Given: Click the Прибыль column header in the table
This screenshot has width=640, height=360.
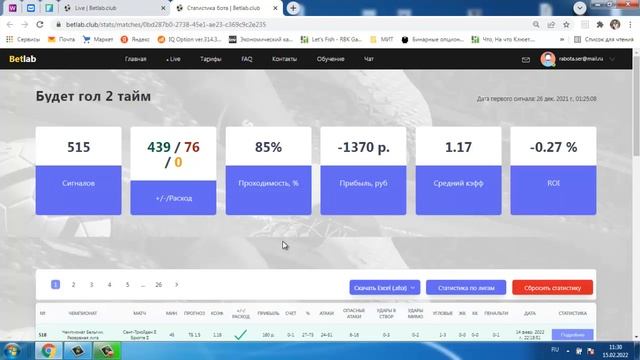Looking at the screenshot, I should tap(269, 313).
